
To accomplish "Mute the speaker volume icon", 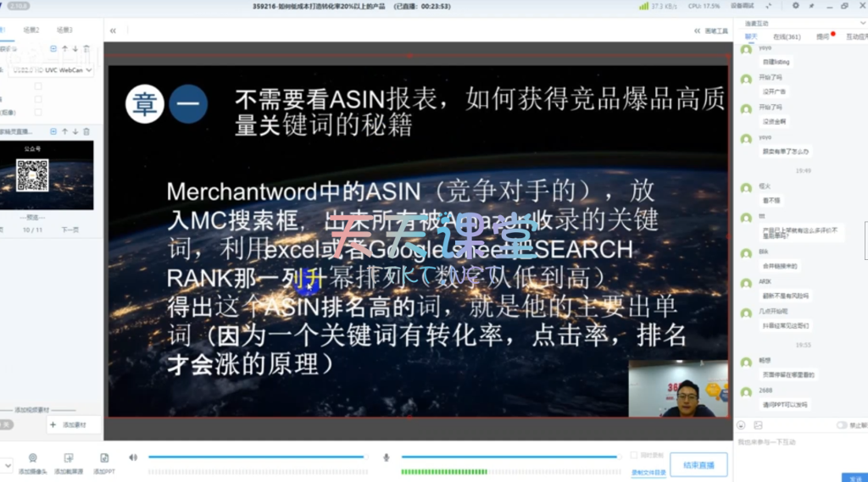I will tap(133, 457).
